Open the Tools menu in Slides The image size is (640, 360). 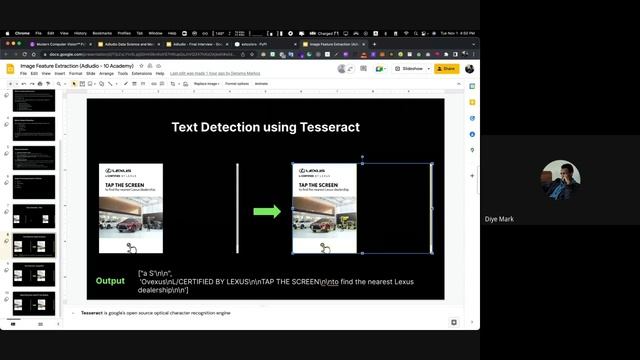click(123, 73)
